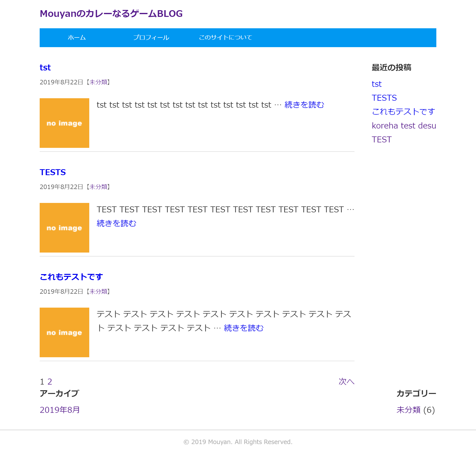
Task: Click thumbnail of これもテストです post
Action: coord(64,332)
